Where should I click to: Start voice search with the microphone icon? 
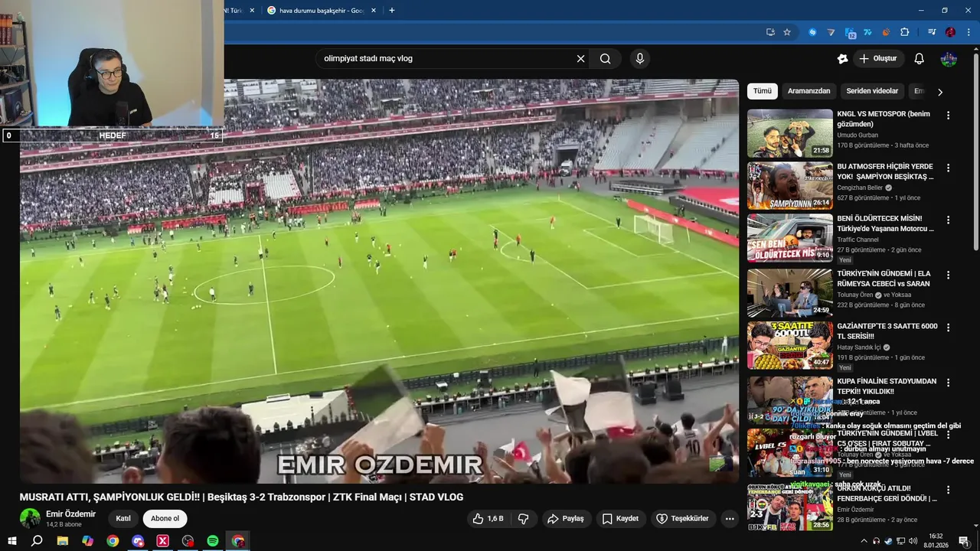640,59
